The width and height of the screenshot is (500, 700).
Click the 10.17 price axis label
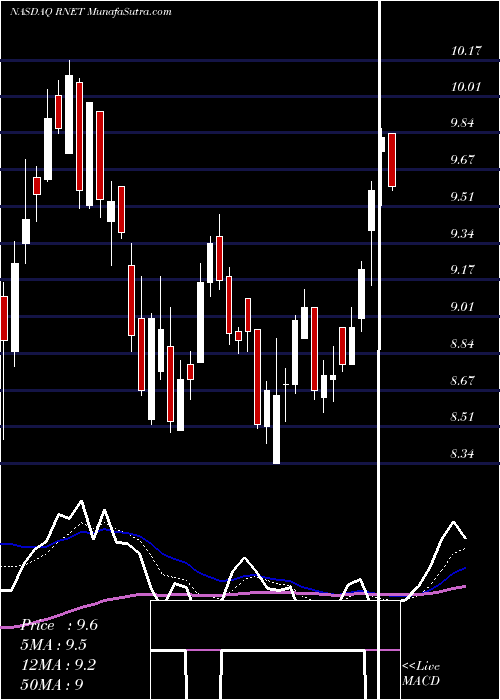coord(466,51)
